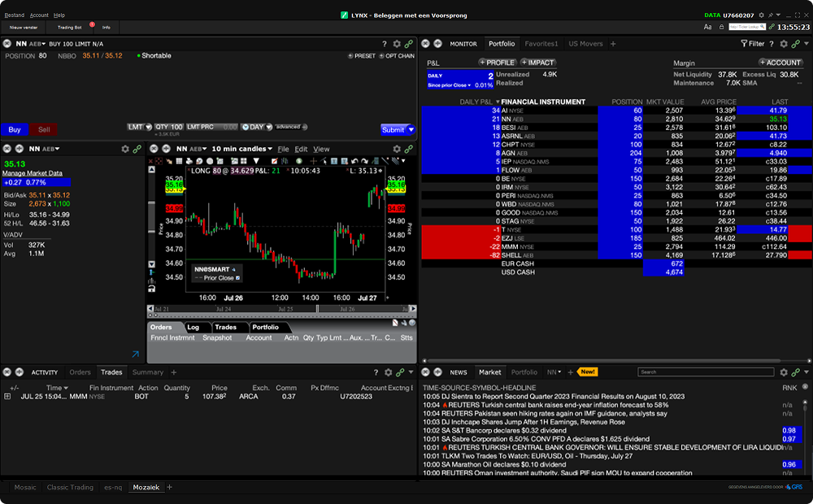Toggle the Prior Close checkbox in chart legend
Screen dimensions: 813x504
pyautogui.click(x=238, y=278)
